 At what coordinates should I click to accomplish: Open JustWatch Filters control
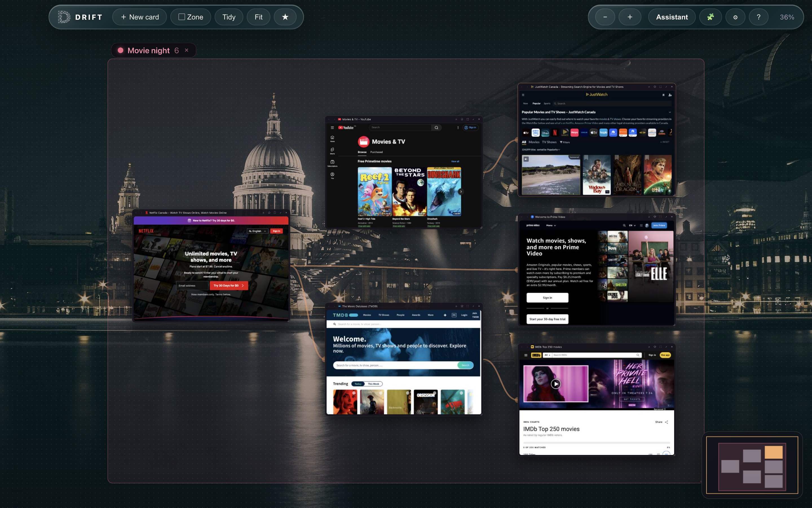point(565,142)
